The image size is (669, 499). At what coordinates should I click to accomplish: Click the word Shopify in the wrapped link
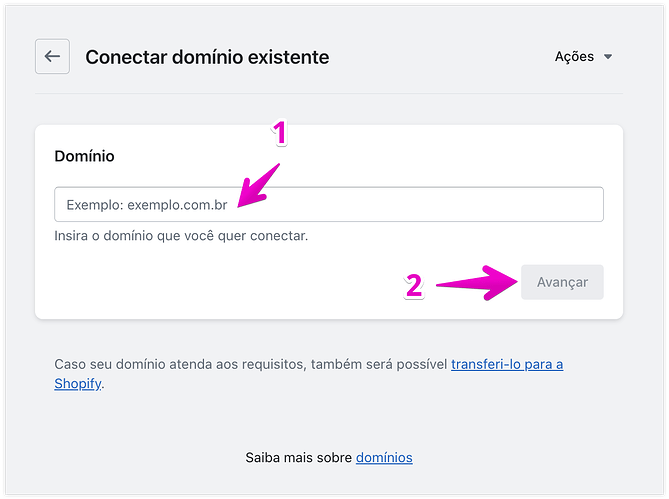(77, 383)
